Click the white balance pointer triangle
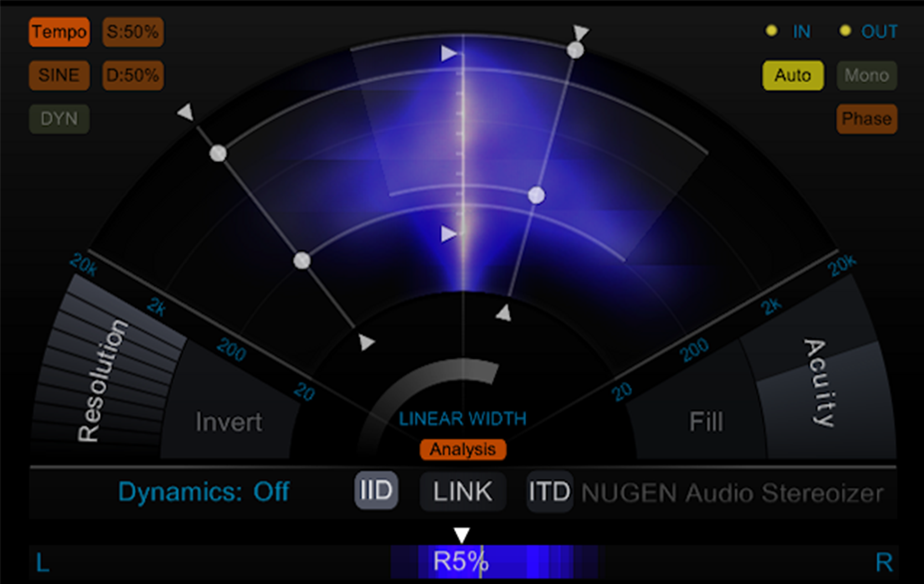924x584 pixels. coord(462,535)
